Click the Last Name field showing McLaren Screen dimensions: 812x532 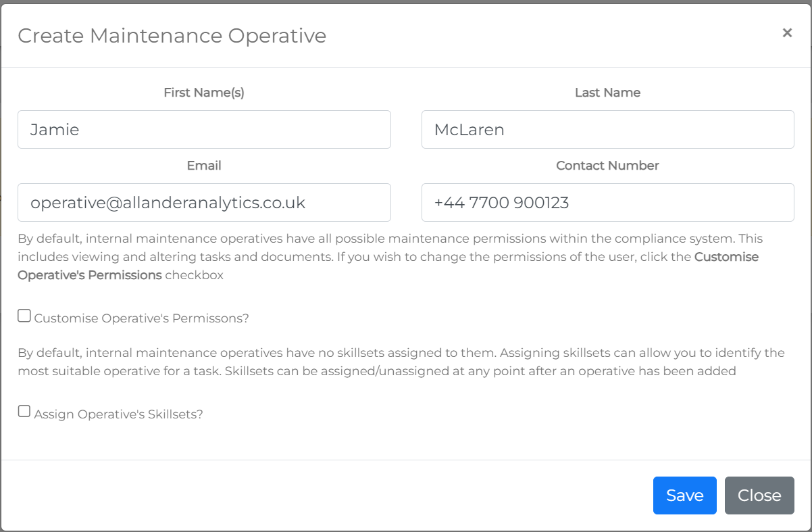pos(607,129)
